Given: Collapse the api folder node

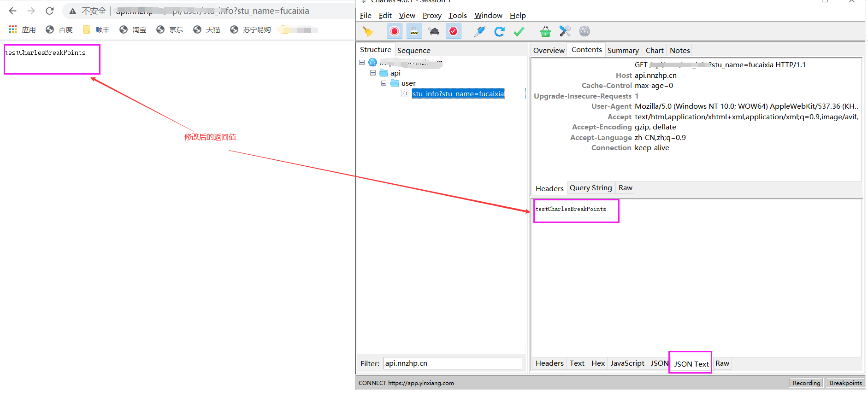Looking at the screenshot, I should (x=373, y=73).
